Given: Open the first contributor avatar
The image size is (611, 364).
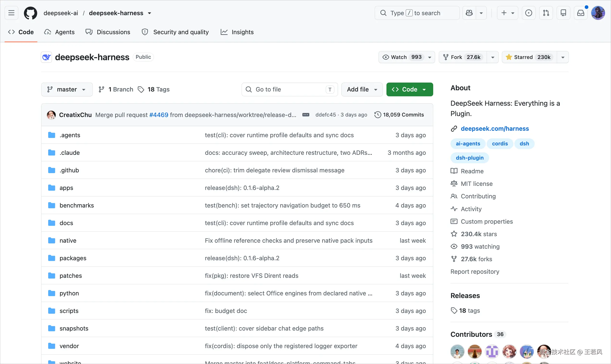Looking at the screenshot, I should 457,351.
